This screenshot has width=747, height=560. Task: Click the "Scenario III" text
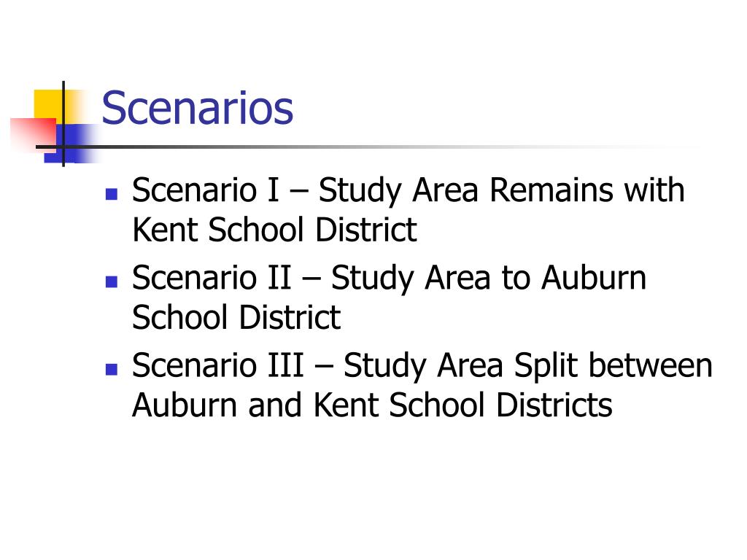(x=217, y=365)
